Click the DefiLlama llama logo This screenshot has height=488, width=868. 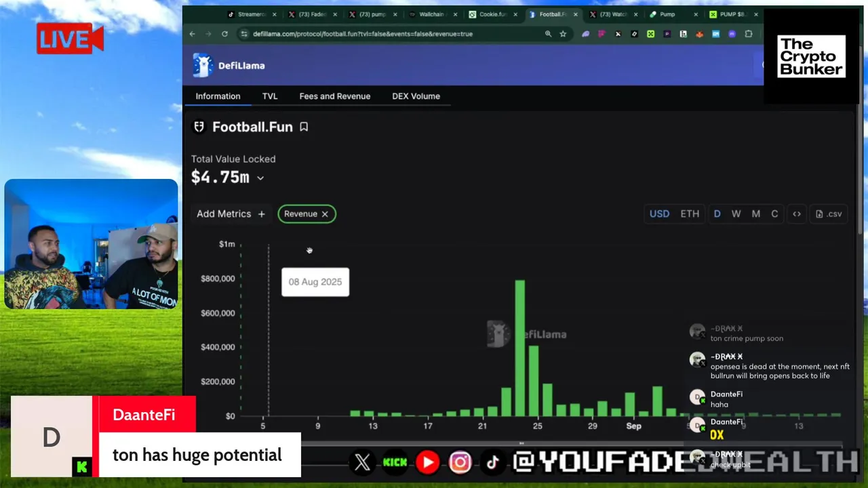(x=202, y=65)
